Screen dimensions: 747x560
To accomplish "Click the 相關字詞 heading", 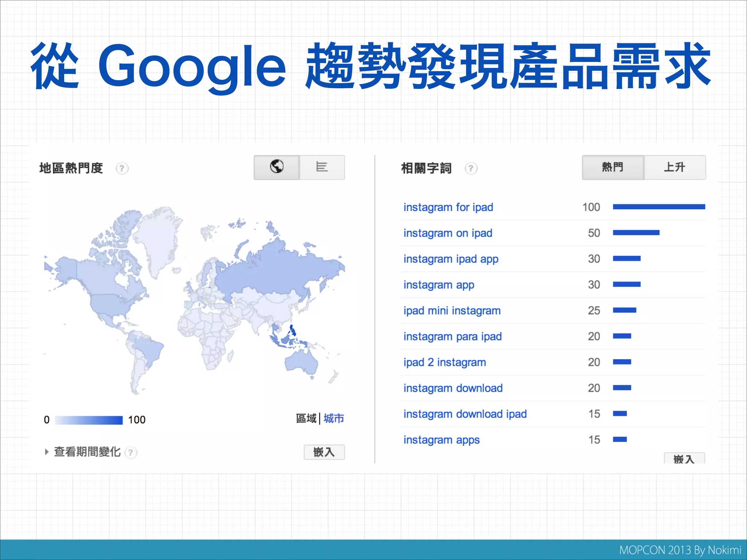I will (426, 168).
